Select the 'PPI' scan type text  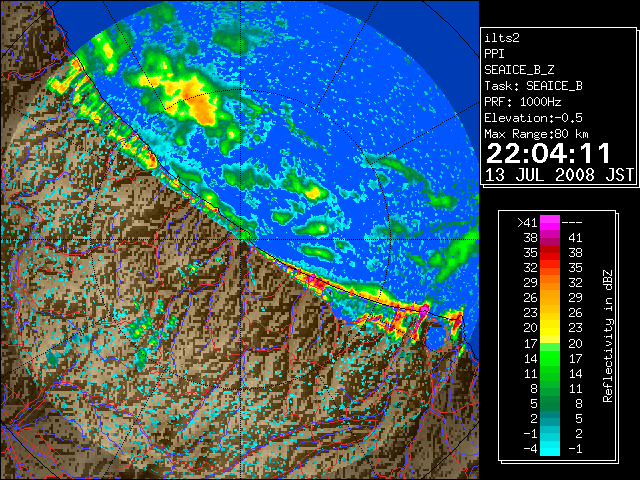tap(494, 54)
